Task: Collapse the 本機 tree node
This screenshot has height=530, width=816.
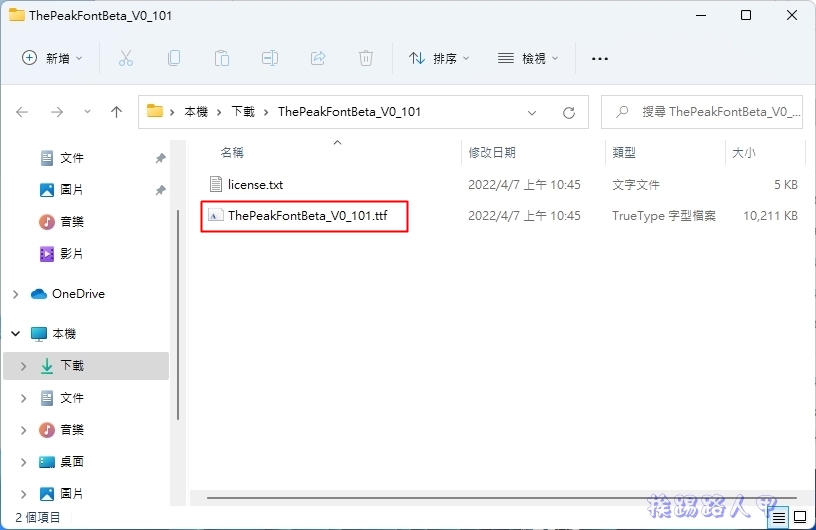Action: [x=16, y=334]
